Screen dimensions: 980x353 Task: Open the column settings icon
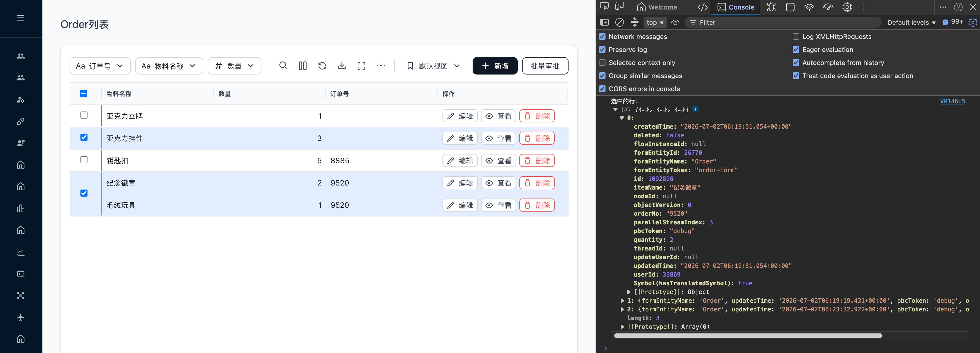click(x=302, y=66)
